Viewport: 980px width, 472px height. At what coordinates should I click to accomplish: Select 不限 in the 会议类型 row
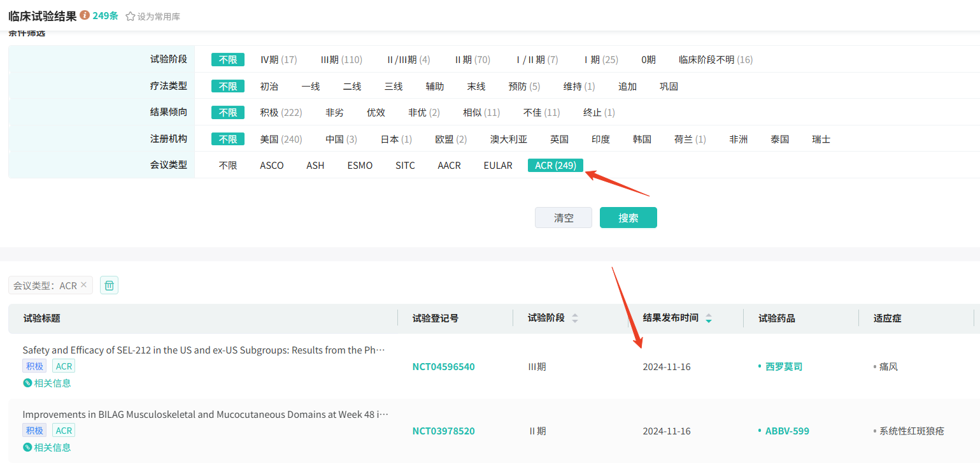(x=228, y=165)
